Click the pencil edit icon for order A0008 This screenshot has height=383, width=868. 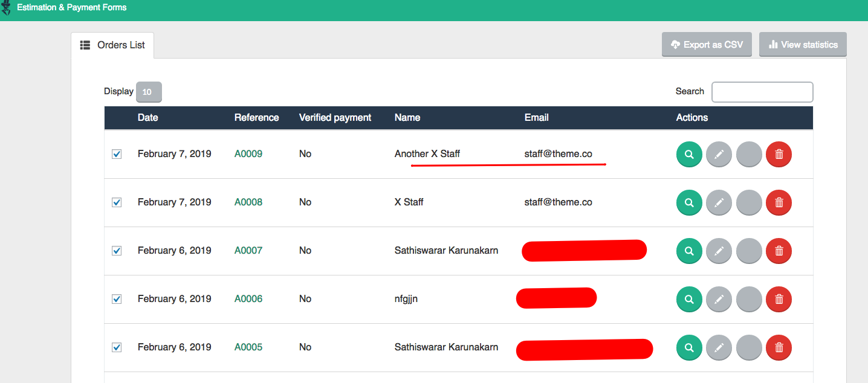coord(719,202)
